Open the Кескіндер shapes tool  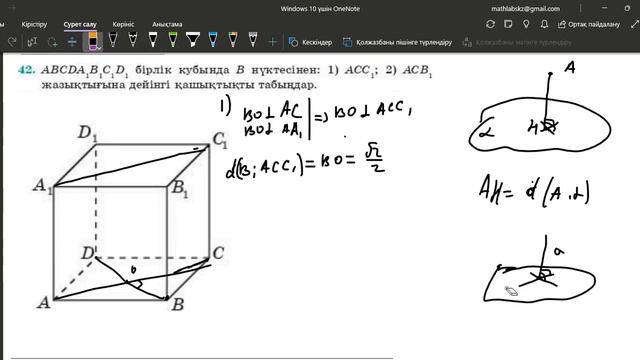tap(310, 42)
